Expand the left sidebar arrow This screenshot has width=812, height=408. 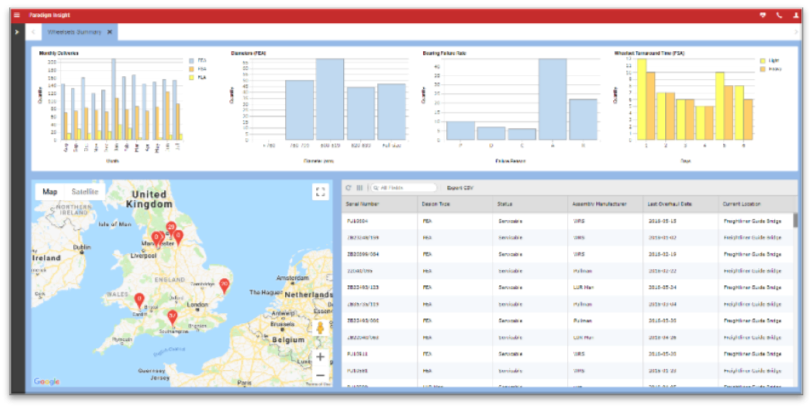17,32
